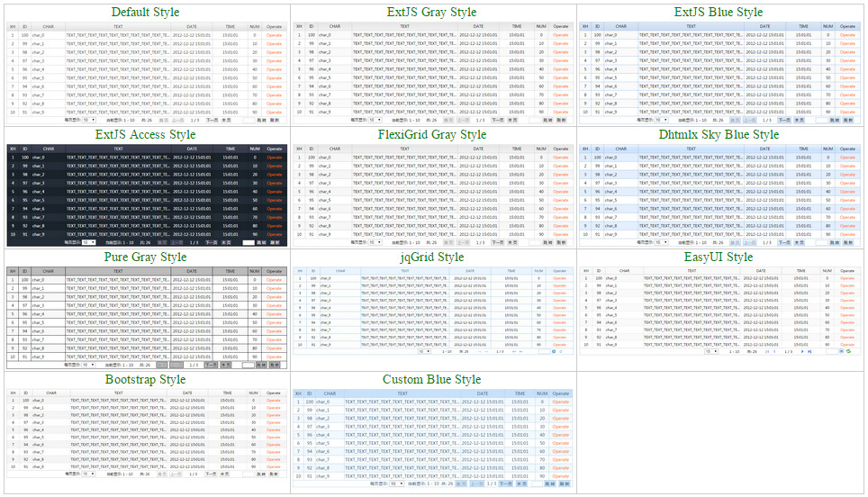Click NUM column header in FlexiGrid Gray Style
868x497 pixels.
(540, 149)
